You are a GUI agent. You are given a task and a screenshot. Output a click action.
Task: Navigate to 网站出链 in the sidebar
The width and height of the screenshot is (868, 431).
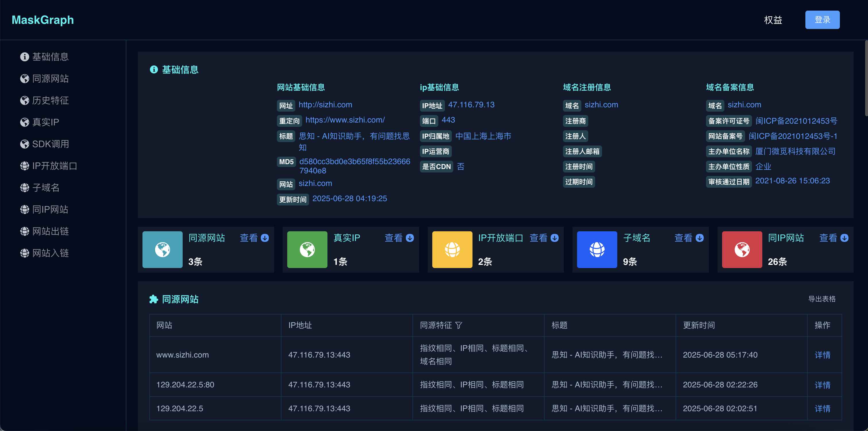coord(50,231)
